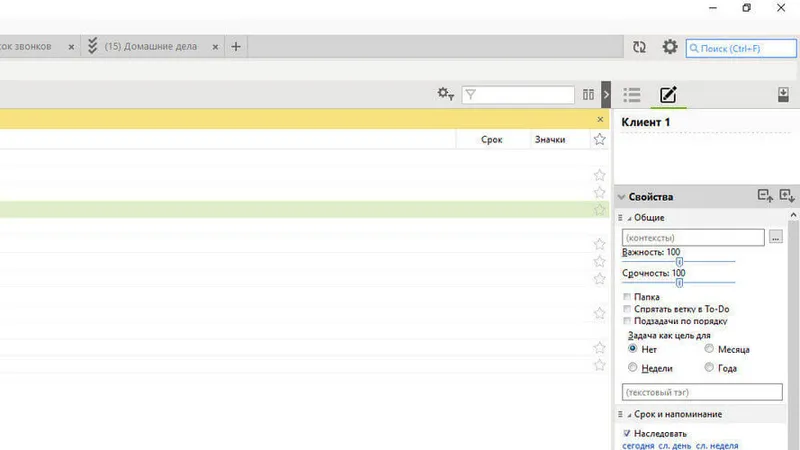This screenshot has height=450, width=800.
Task: Open Срок и напоминание group menu handle
Action: pyautogui.click(x=620, y=414)
